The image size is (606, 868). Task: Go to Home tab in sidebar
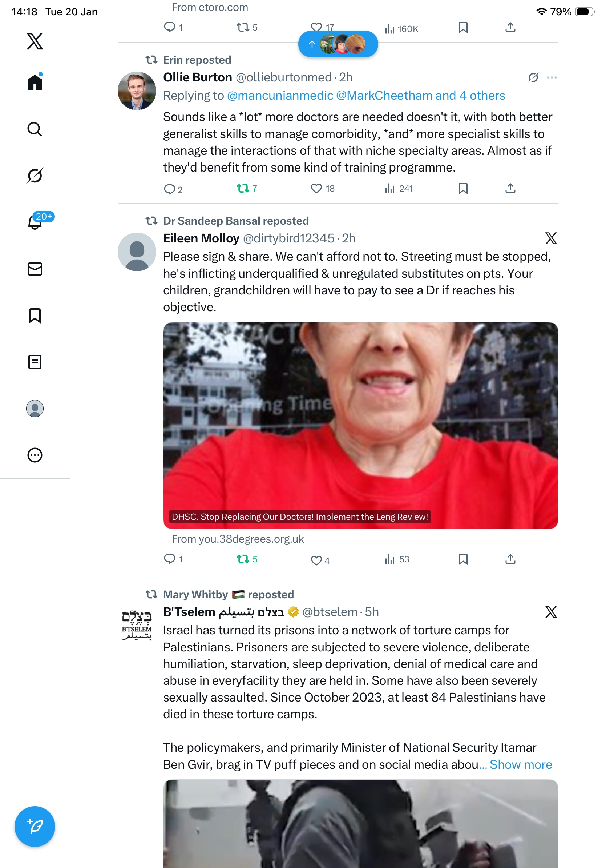(x=35, y=82)
